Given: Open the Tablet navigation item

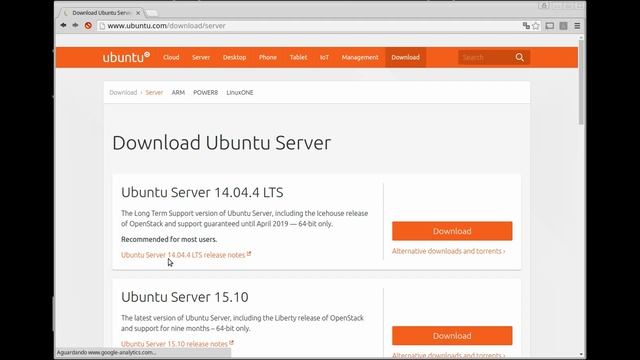Looking at the screenshot, I should [298, 58].
